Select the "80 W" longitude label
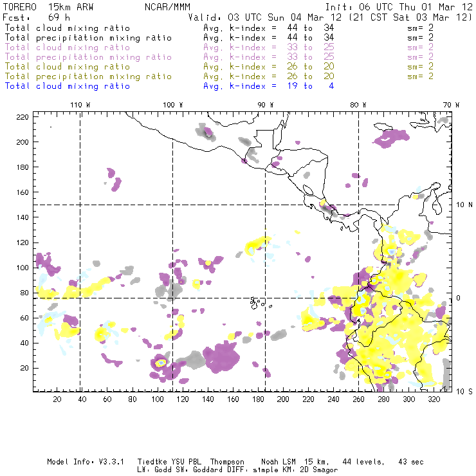Screen dimensions: 476x476 point(358,105)
